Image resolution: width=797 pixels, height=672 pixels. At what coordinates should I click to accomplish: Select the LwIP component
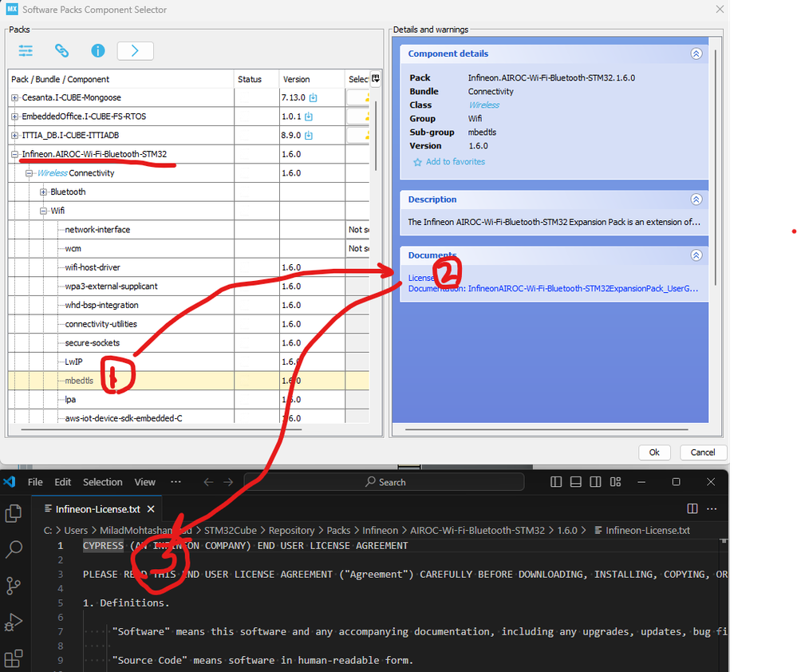(x=73, y=362)
